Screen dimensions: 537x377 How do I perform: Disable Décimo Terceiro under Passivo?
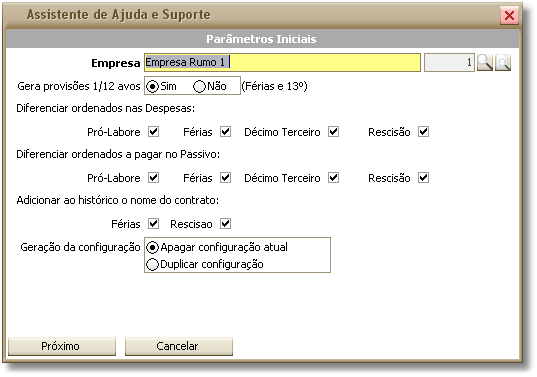[333, 178]
